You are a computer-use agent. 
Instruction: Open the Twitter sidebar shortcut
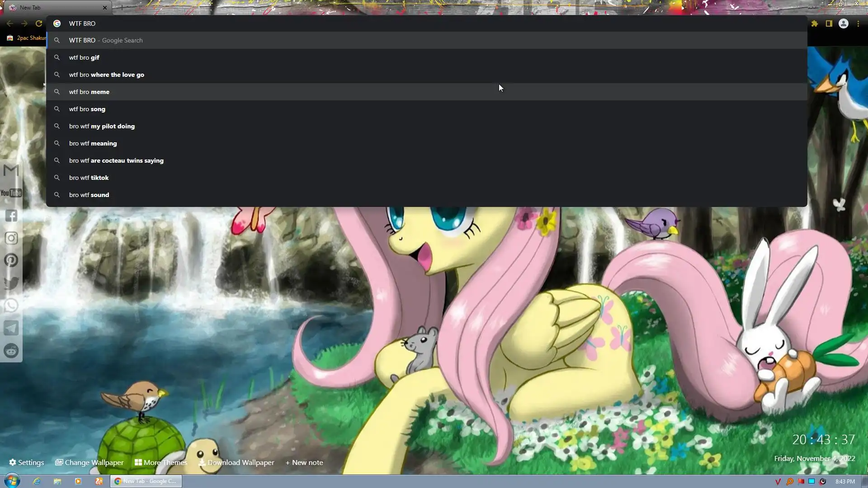click(11, 283)
